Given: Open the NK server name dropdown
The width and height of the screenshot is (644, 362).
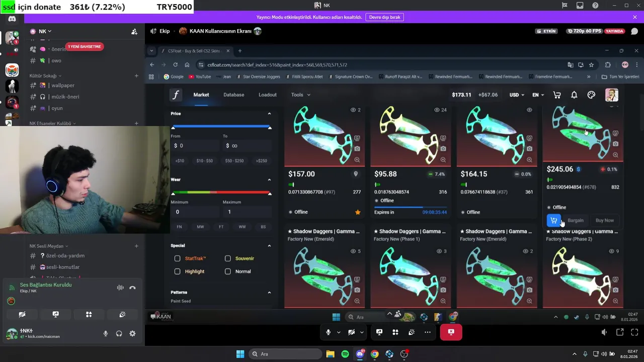Looking at the screenshot, I should [x=45, y=31].
